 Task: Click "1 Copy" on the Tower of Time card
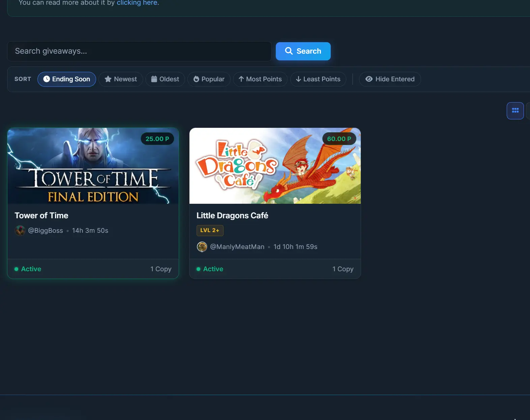(161, 269)
